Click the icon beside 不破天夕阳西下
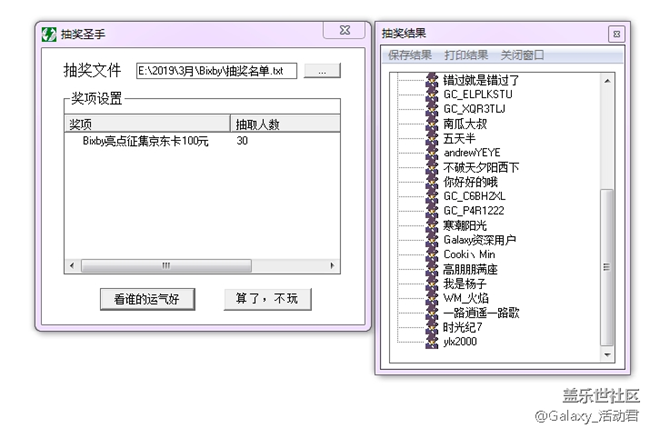 432,167
